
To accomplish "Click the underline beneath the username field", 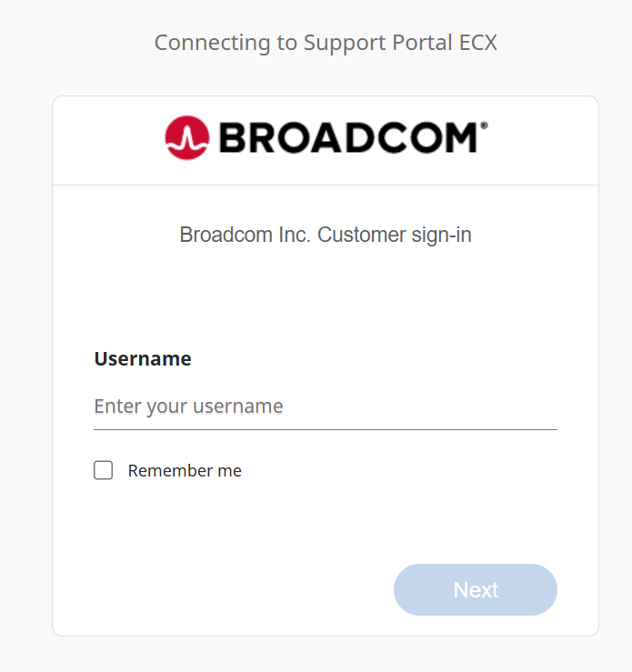I will click(x=325, y=428).
